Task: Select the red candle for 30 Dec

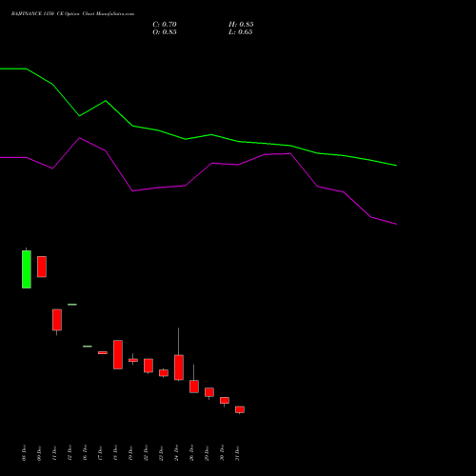Action: pyautogui.click(x=225, y=401)
